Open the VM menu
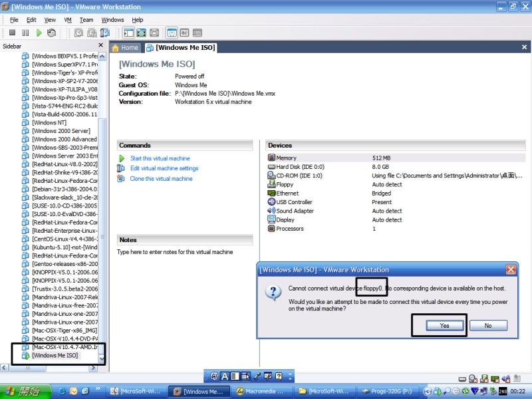 tap(68, 20)
